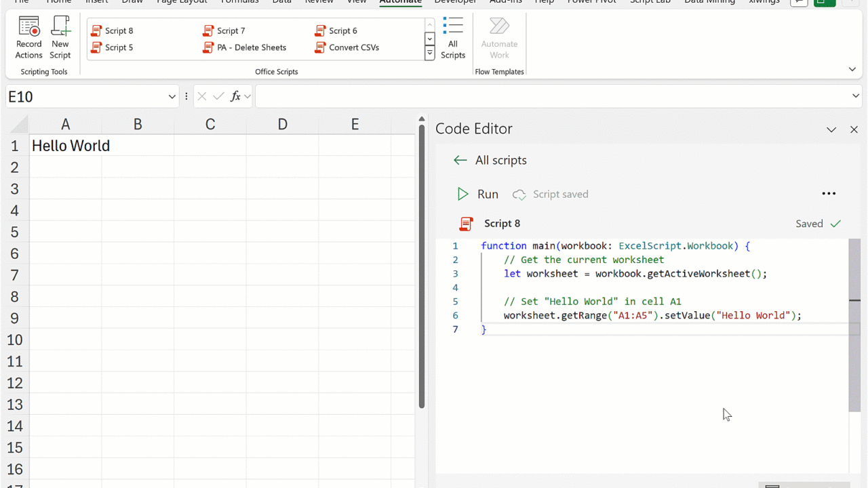The height and width of the screenshot is (488, 868).
Task: Expand the Name Box dropdown
Action: (x=172, y=97)
